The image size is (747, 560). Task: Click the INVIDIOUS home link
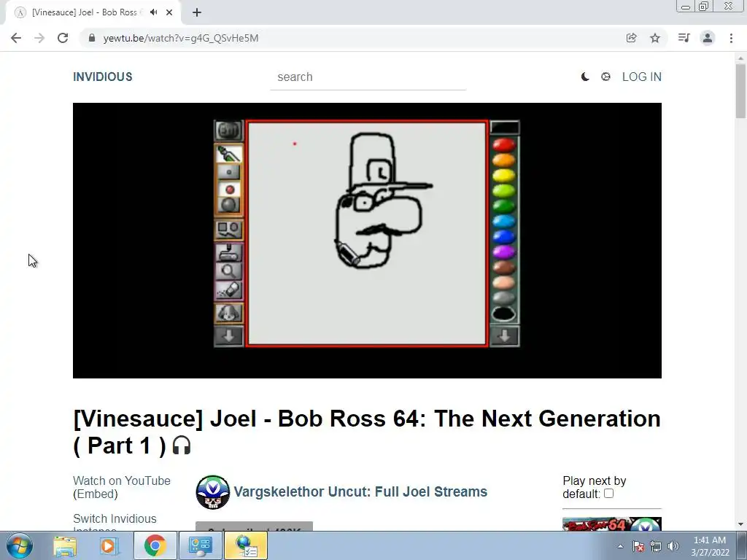102,77
